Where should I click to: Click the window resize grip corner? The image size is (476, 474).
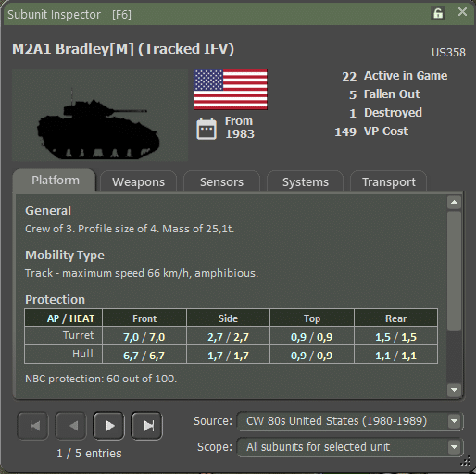[x=466, y=462]
